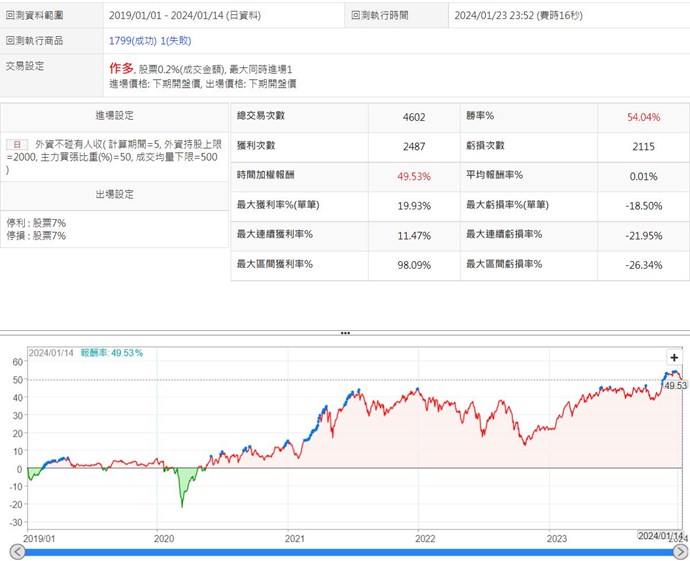
Task: Click the red 作多 trade direction label
Action: pyautogui.click(x=121, y=68)
